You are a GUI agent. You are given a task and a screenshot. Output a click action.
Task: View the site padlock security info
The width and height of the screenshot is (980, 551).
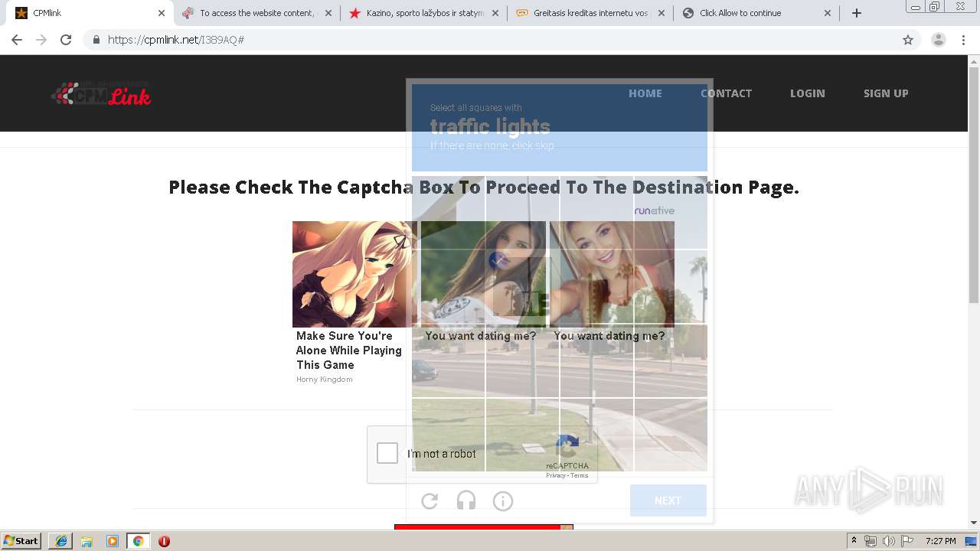click(x=96, y=40)
